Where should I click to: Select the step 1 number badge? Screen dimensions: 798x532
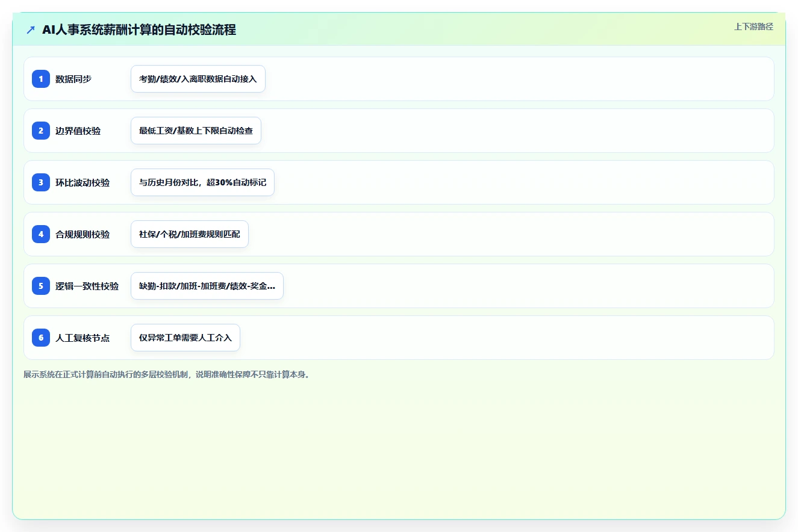[41, 79]
